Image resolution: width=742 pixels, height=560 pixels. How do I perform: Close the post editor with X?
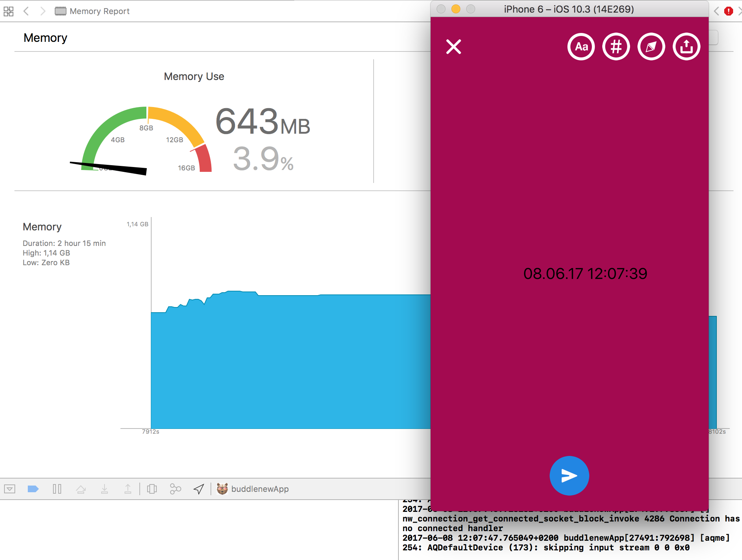[453, 47]
